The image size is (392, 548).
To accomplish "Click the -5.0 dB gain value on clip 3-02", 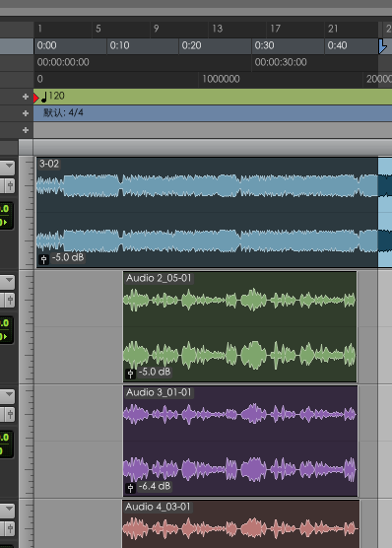I will point(68,257).
